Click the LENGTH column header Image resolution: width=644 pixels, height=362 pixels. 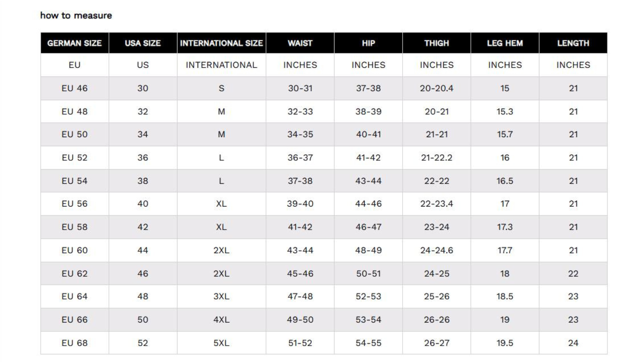573,43
